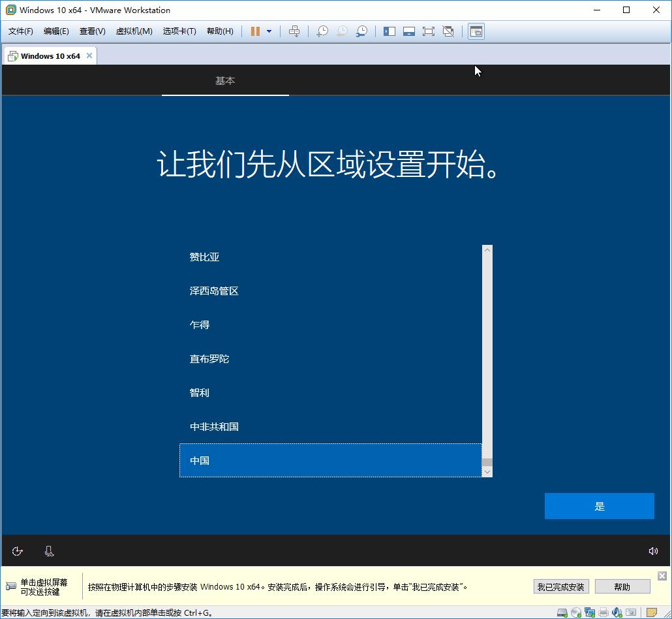Open the power button dropdown menu
Image resolution: width=672 pixels, height=619 pixels.
(x=269, y=31)
